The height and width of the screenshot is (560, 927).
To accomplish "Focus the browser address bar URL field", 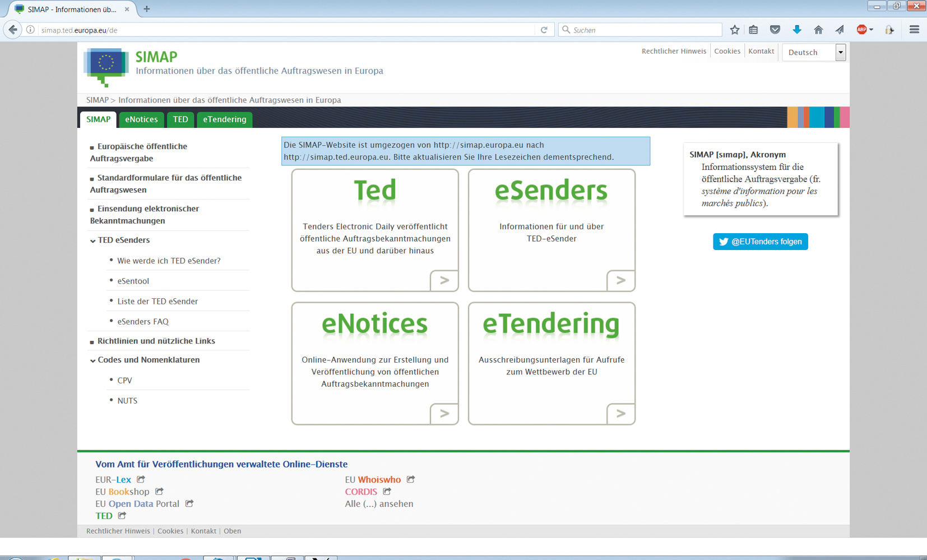I will 286,30.
